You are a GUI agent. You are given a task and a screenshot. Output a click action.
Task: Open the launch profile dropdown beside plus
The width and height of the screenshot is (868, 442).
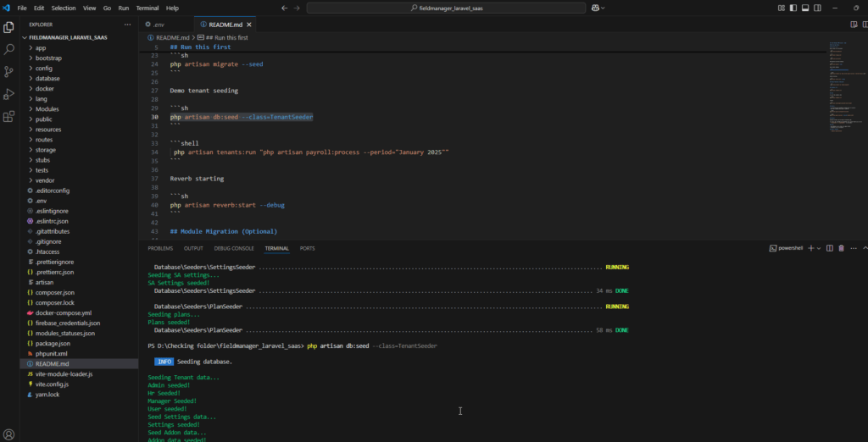pyautogui.click(x=819, y=248)
